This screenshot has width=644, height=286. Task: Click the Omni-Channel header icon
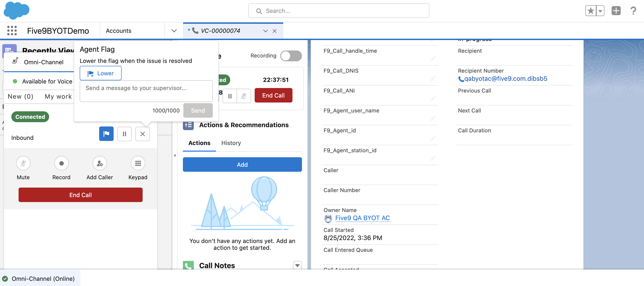click(x=15, y=61)
